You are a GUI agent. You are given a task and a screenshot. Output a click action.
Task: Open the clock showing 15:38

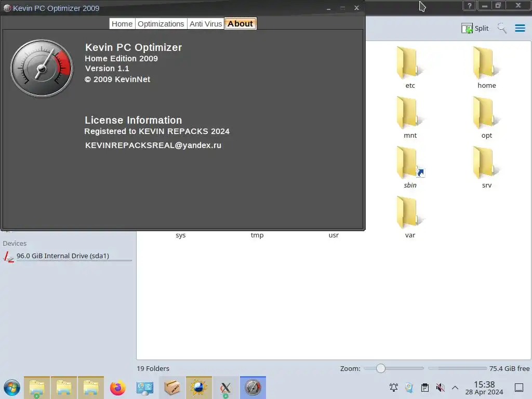pos(484,388)
